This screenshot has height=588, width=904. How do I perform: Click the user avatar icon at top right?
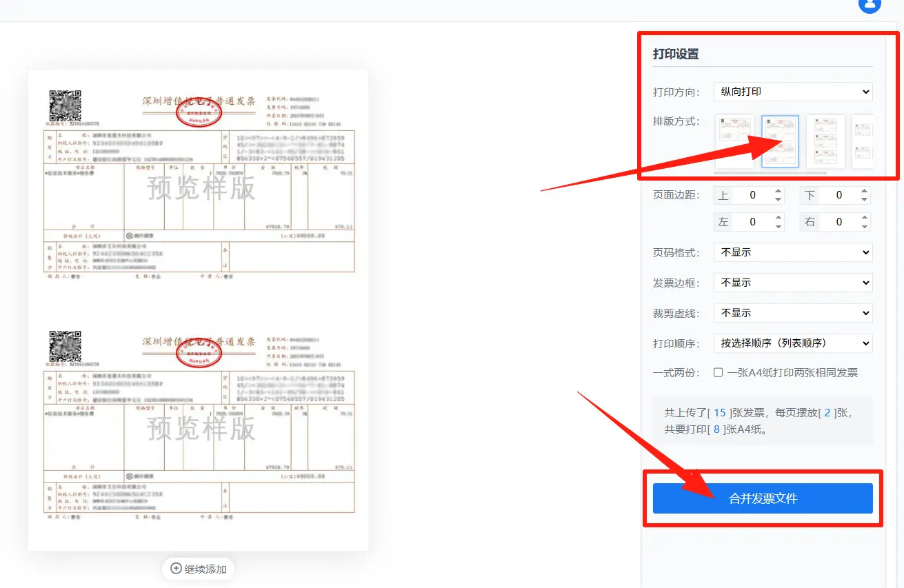(x=870, y=3)
